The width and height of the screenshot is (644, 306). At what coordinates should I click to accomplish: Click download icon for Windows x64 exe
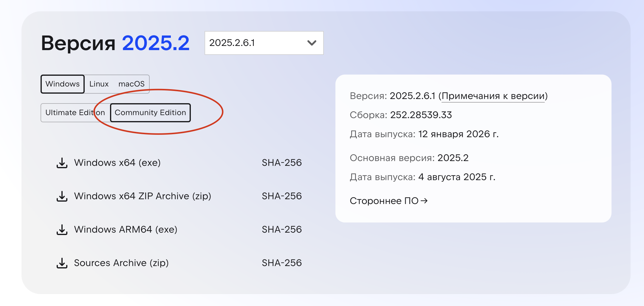pos(62,163)
